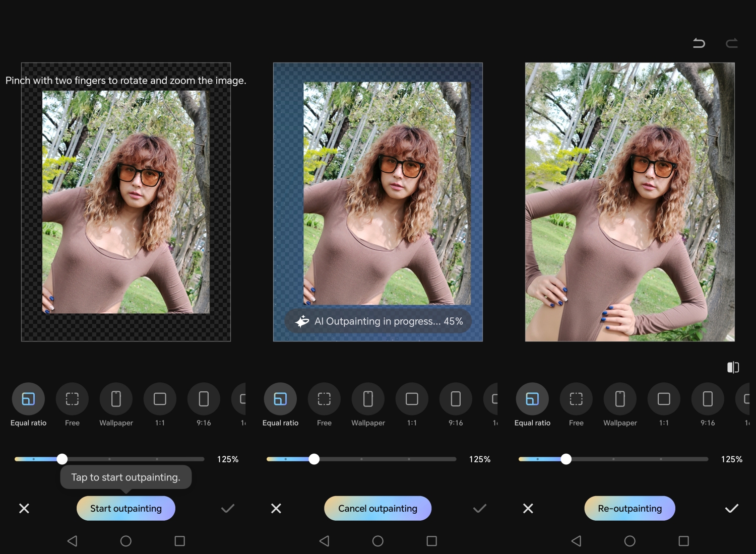Viewport: 756px width, 554px height.
Task: Tap the Cancel outpainting button
Action: (x=377, y=508)
